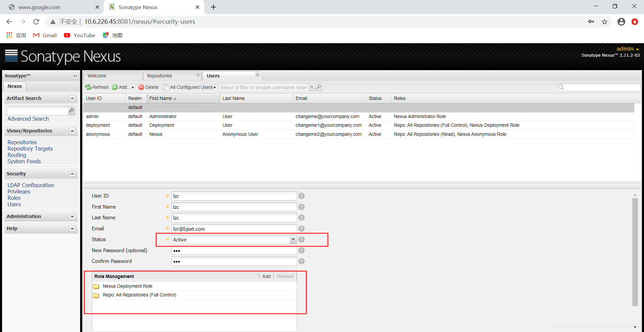Select the Nexus Deployment Role entry
The image size is (644, 332).
click(x=195, y=286)
